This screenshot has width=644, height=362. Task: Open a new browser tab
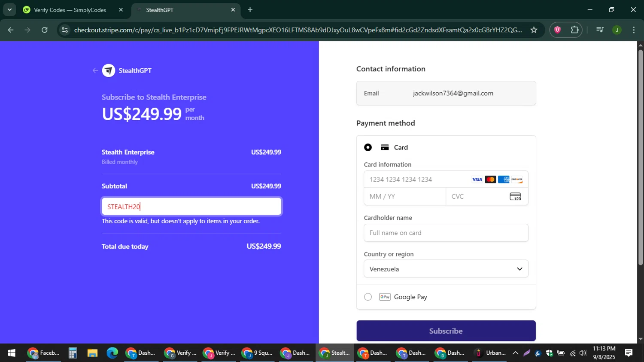(x=250, y=9)
